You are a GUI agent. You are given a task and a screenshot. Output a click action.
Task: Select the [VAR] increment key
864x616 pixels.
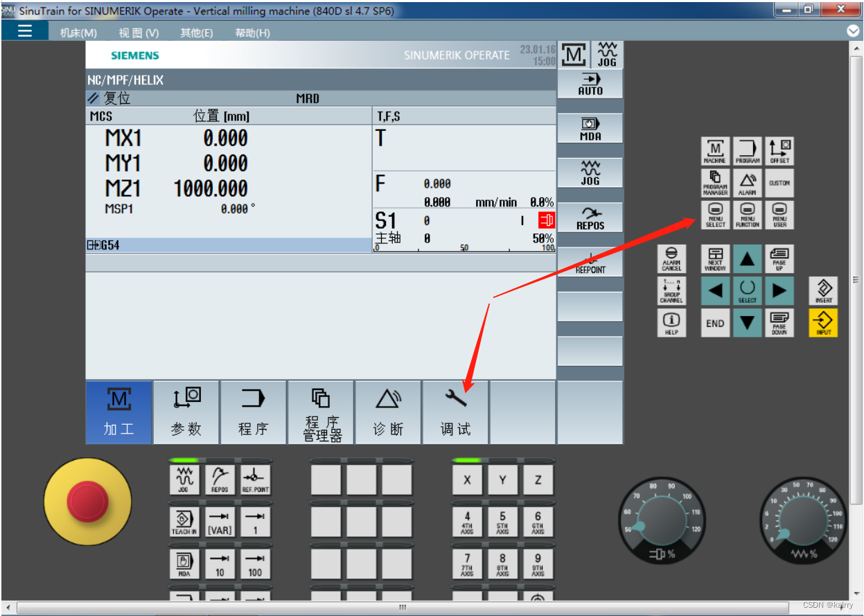click(x=220, y=522)
